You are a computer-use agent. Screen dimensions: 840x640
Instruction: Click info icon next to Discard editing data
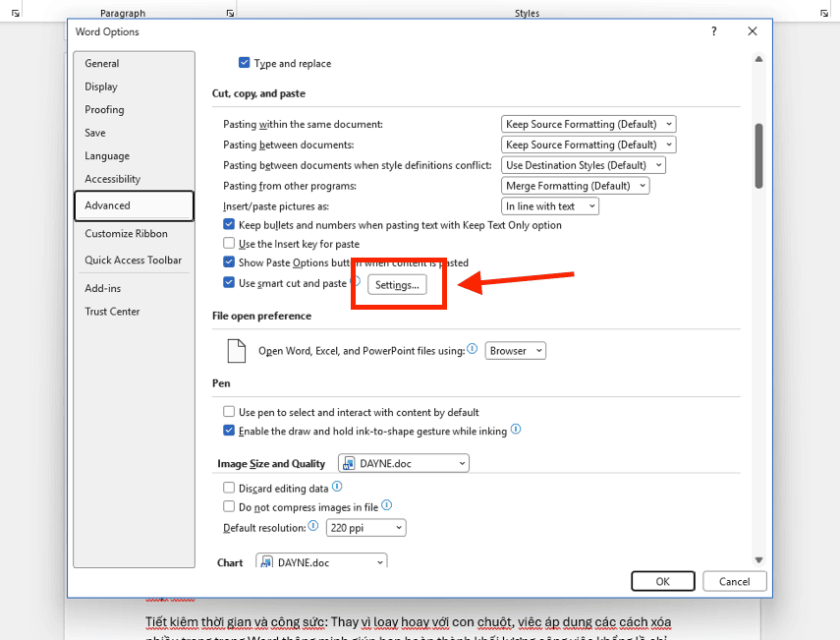tap(337, 487)
